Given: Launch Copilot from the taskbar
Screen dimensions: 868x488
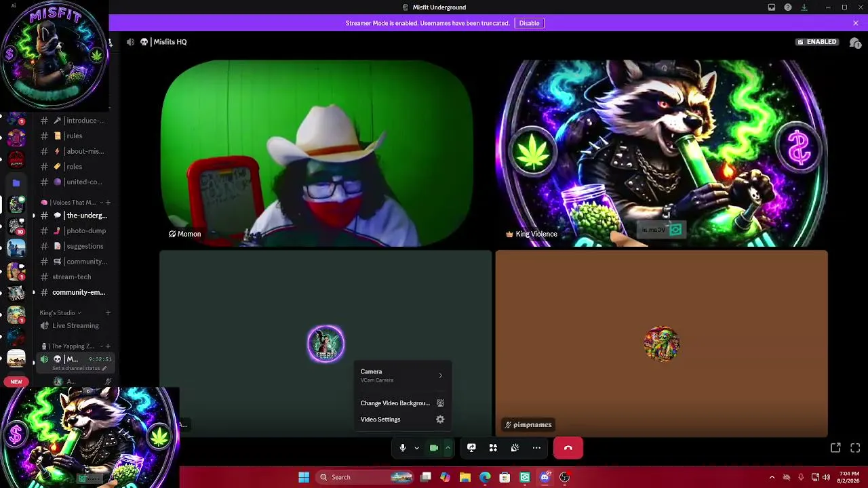Looking at the screenshot, I should [x=445, y=477].
